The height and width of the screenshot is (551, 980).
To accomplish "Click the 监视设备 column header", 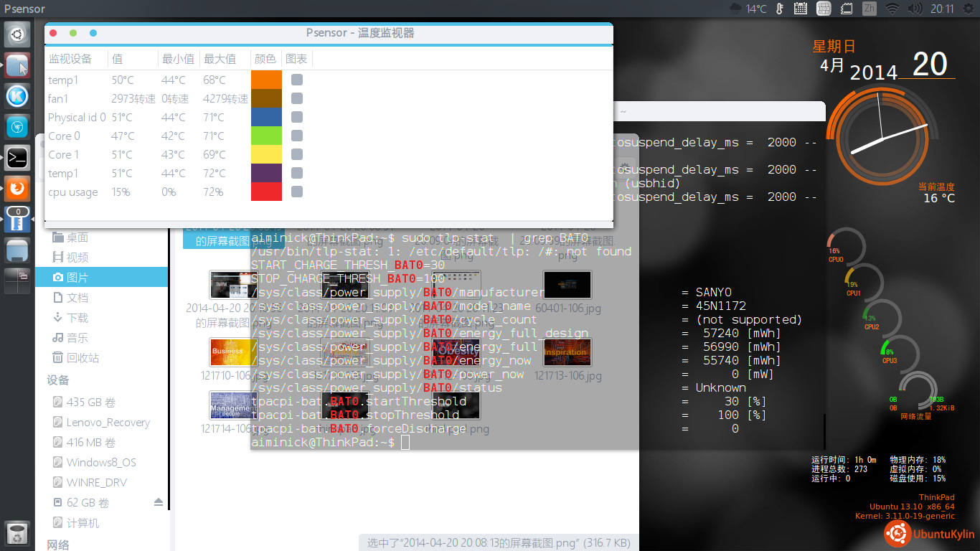I will 70,59.
